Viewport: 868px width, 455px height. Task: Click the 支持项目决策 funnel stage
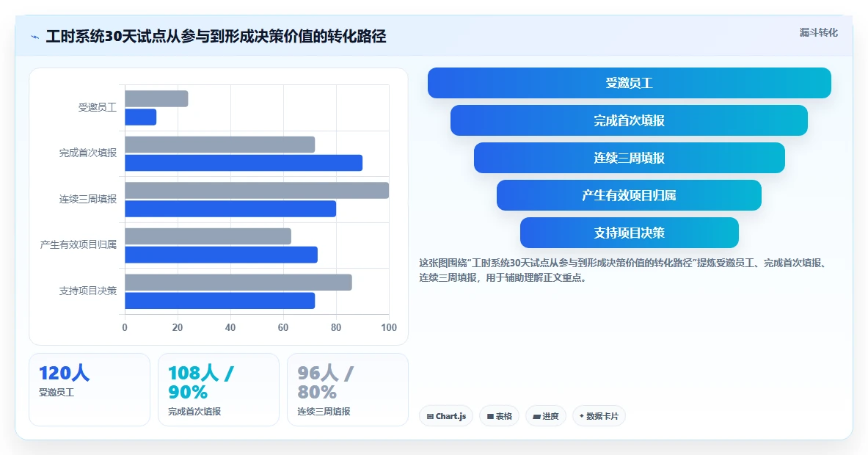point(629,233)
